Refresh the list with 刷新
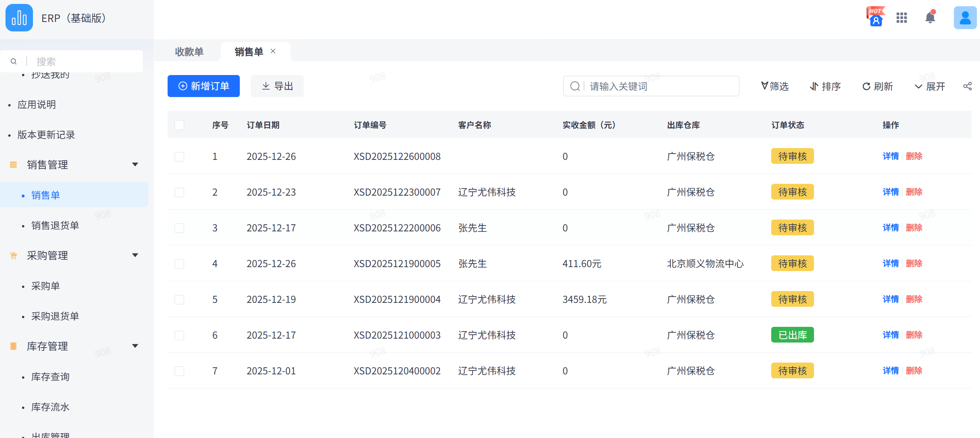 point(877,86)
